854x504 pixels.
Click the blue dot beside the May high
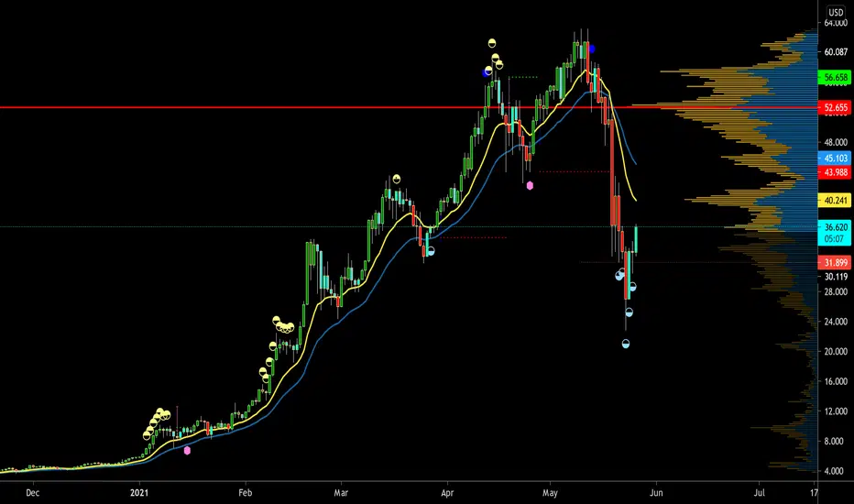591,49
